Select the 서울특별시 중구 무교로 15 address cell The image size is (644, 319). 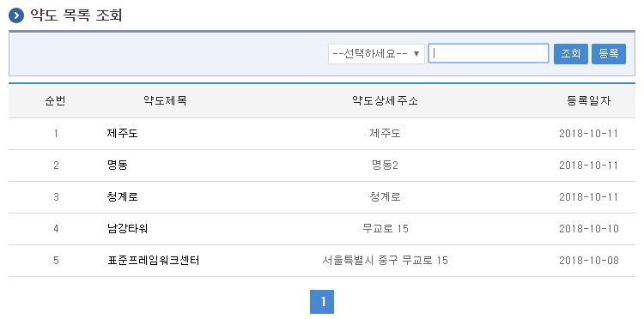coord(385,261)
